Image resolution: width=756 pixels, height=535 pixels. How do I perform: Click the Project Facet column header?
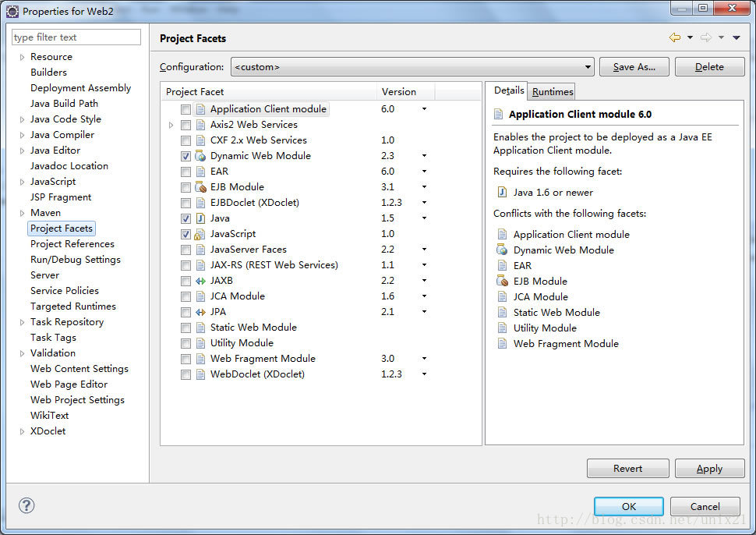click(269, 92)
